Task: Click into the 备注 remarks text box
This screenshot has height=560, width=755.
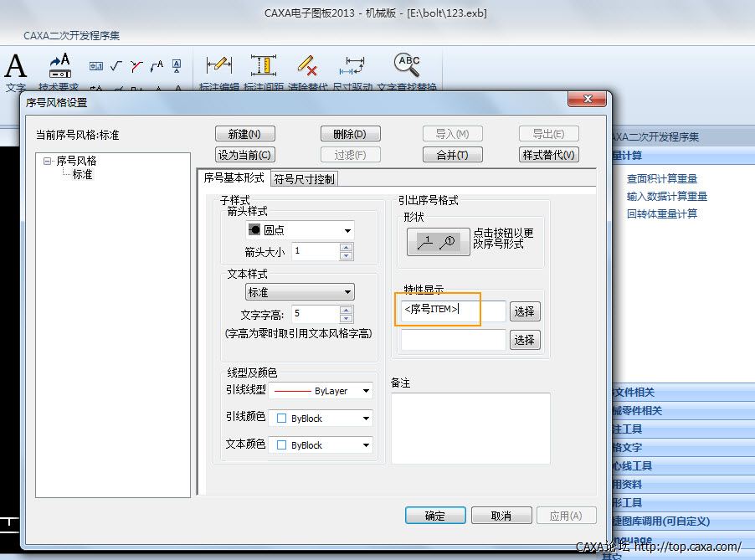Action: pos(470,428)
